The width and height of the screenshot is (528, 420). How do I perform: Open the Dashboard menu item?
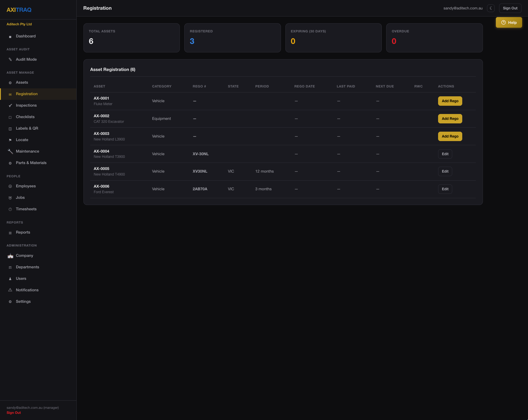(38, 36)
